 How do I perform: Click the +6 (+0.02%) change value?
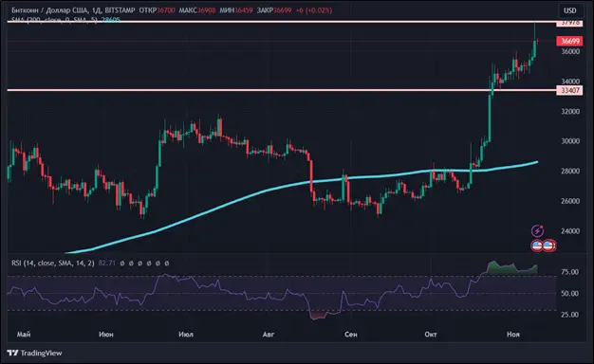314,10
